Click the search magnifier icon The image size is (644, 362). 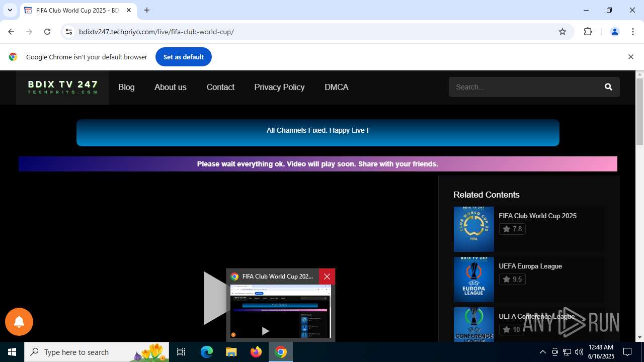coord(608,87)
